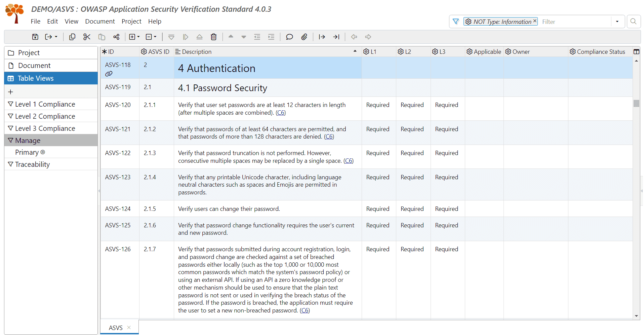Open the minus-box dropdown arrow

click(155, 37)
